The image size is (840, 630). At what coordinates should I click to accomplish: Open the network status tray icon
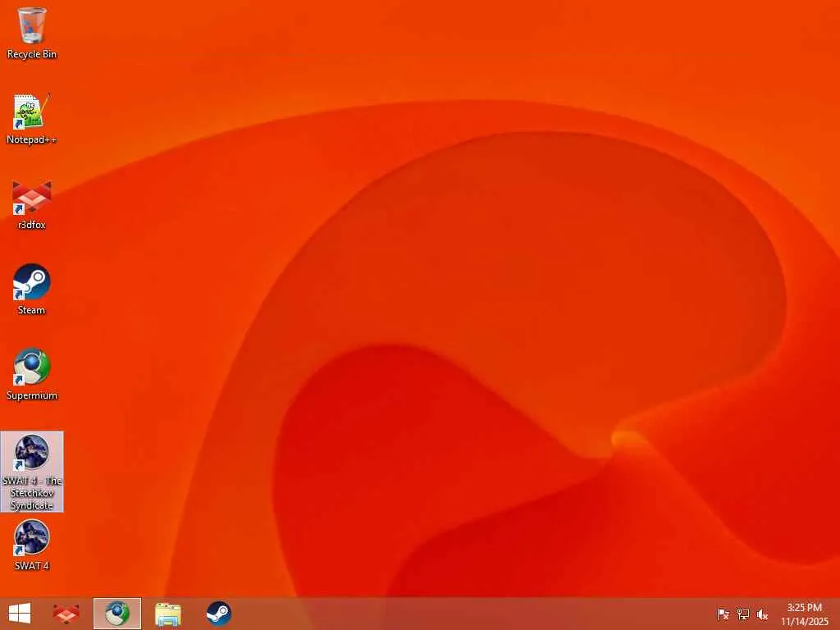pos(743,614)
